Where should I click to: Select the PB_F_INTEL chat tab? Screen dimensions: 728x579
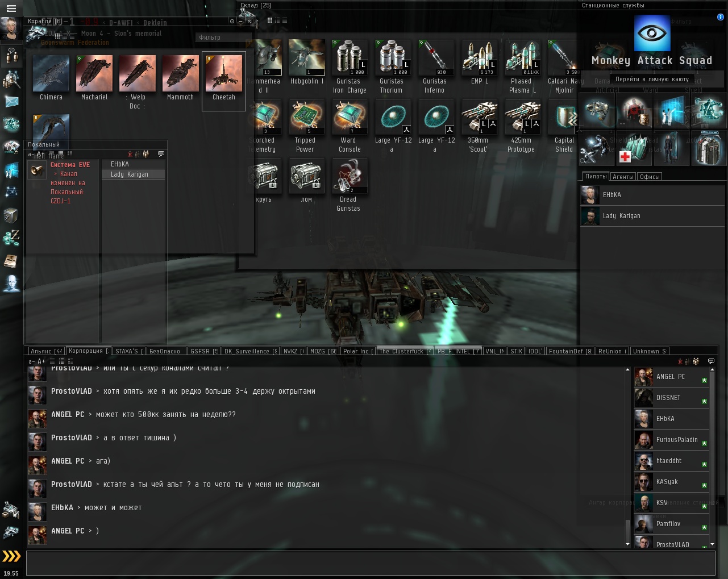458,351
